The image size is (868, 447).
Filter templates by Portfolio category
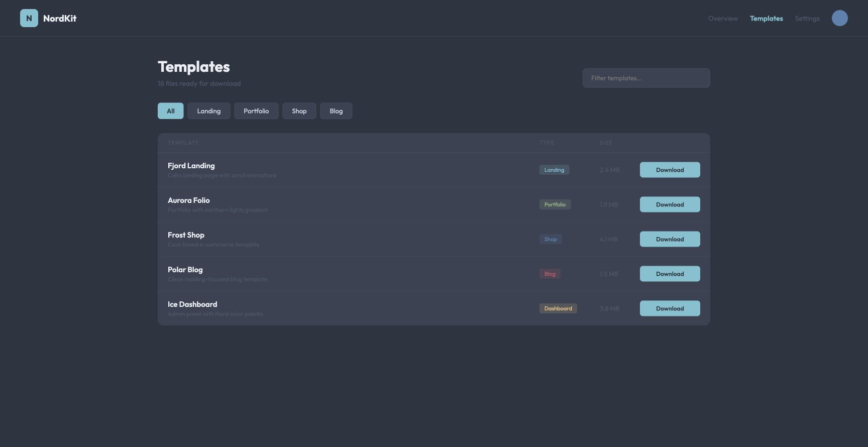256,111
